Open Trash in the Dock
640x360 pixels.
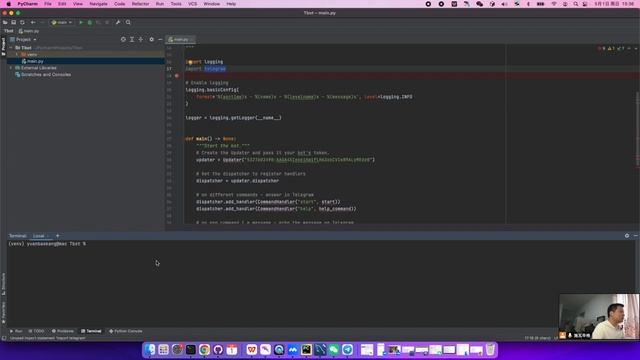tap(490, 349)
